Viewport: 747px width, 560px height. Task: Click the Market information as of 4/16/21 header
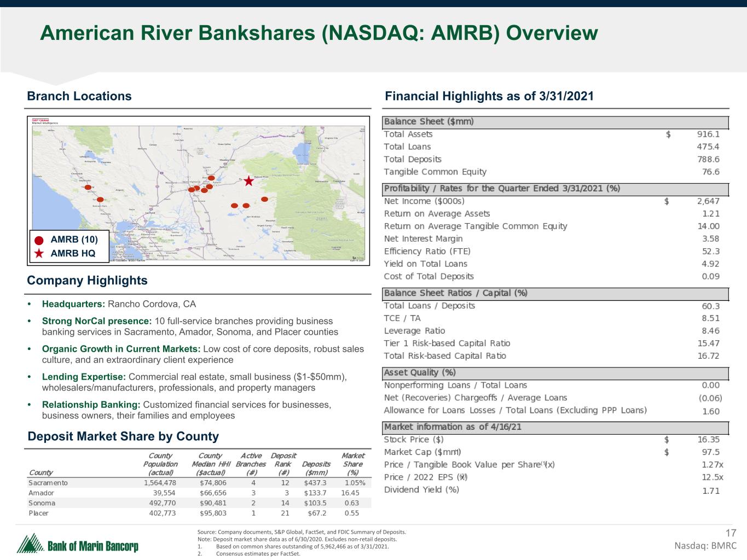coord(453,427)
